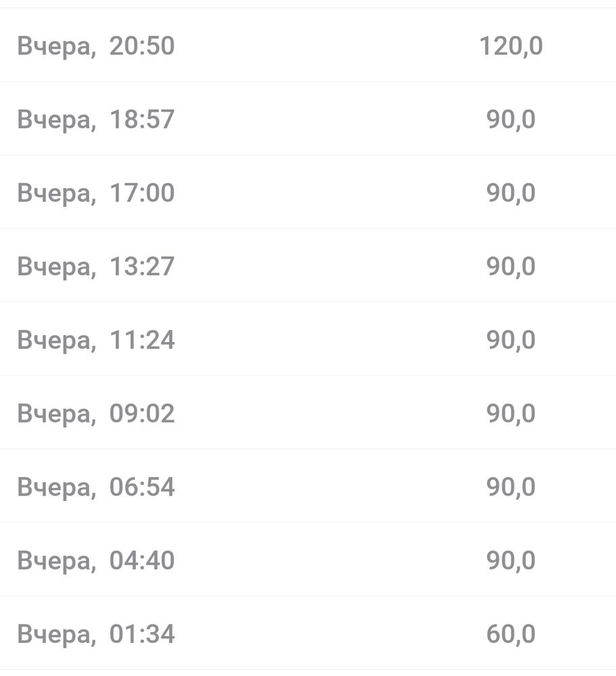The image size is (616, 676).
Task: Tap the 60,0 value
Action: 511,635
